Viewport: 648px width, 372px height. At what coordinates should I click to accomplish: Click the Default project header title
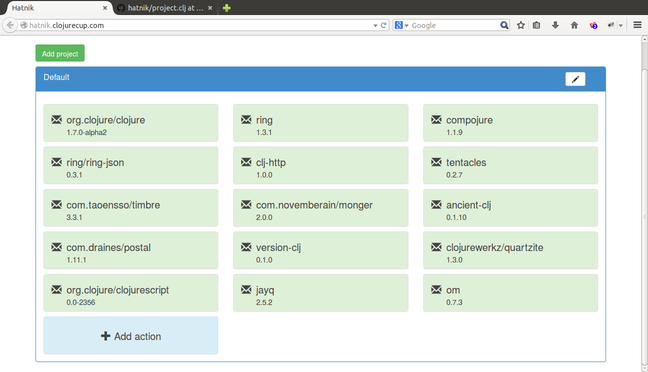pos(57,77)
